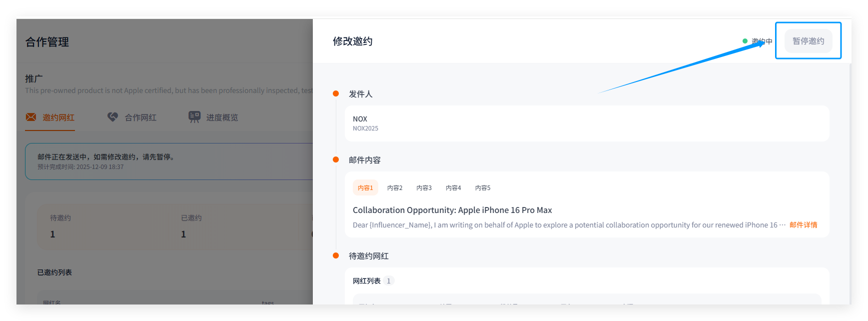Click the NOX sender card

(587, 123)
